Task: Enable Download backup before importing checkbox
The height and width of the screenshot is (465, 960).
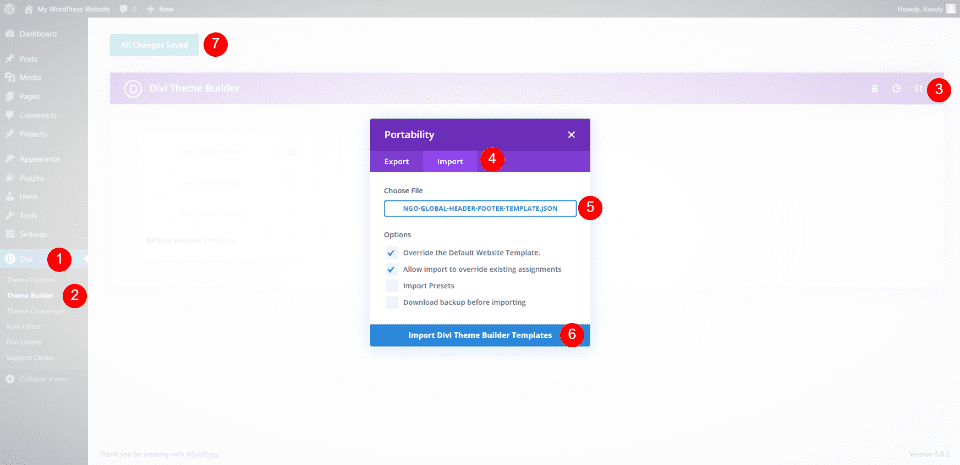Action: [x=392, y=302]
